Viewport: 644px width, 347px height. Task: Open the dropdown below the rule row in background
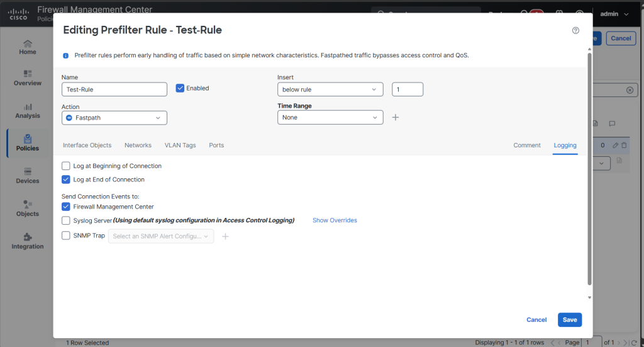pyautogui.click(x=601, y=163)
